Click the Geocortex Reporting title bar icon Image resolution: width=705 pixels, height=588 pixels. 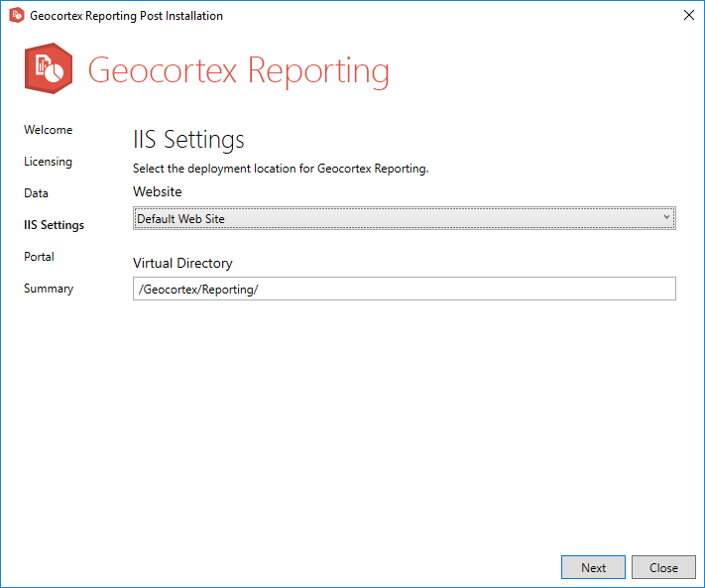coord(17,15)
